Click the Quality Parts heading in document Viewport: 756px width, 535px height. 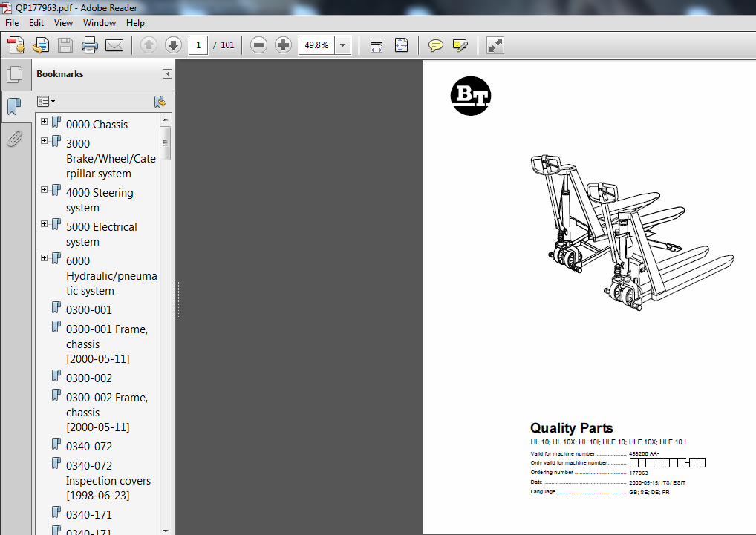tap(571, 428)
